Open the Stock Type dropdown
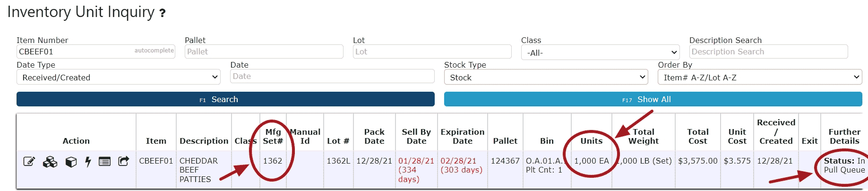The width and height of the screenshot is (868, 191). coord(546,77)
